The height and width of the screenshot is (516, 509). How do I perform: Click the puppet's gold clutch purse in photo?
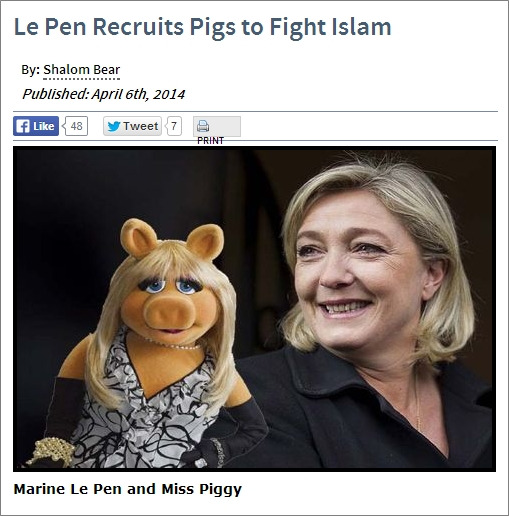[52, 450]
